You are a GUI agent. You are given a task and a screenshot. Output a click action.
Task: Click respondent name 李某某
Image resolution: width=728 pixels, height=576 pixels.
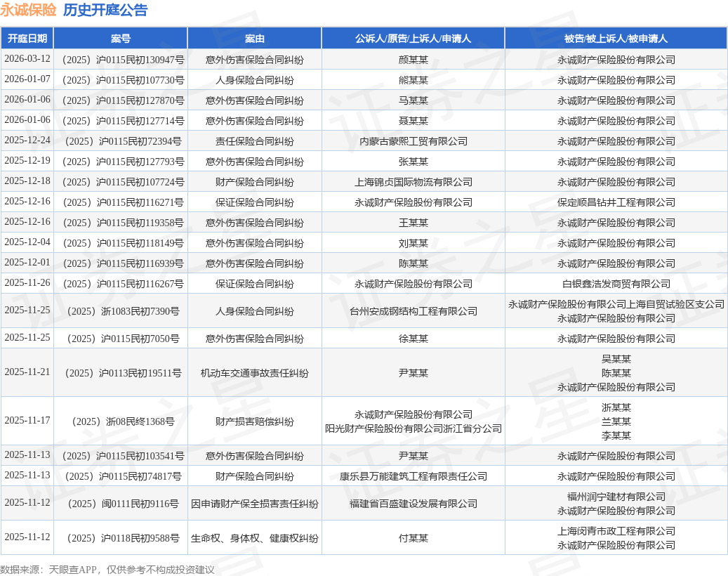click(x=616, y=436)
